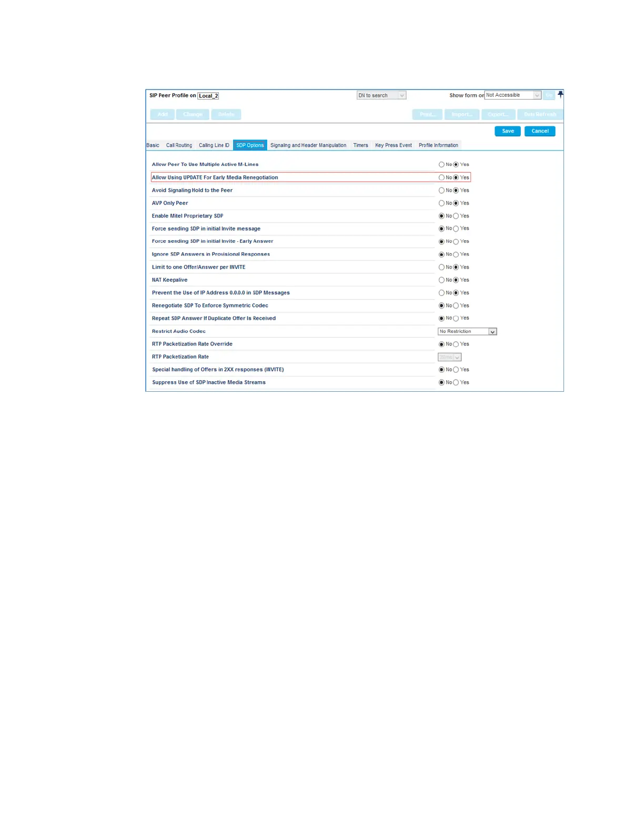This screenshot has height=834, width=644.
Task: Open Signaling and Header Manipulation tab
Action: click(x=308, y=145)
